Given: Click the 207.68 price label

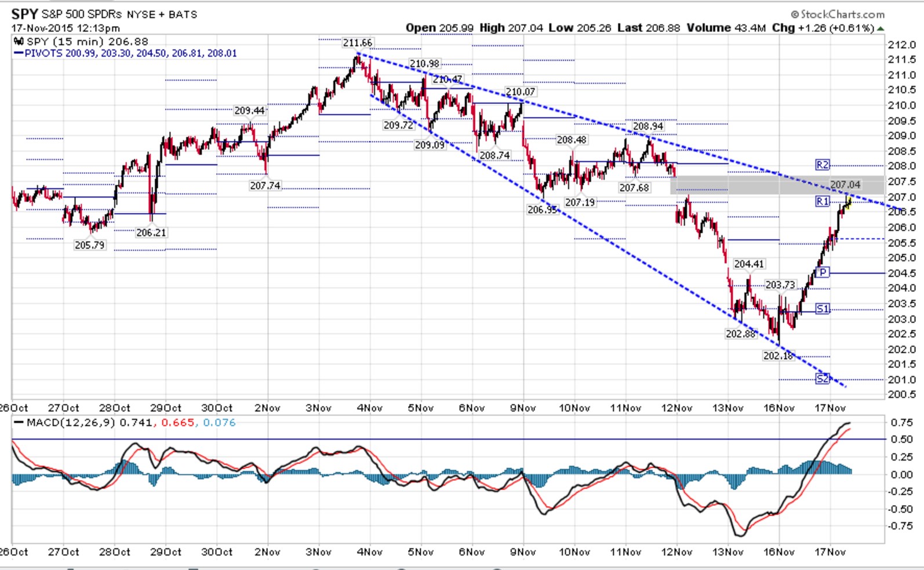Looking at the screenshot, I should click(x=634, y=188).
